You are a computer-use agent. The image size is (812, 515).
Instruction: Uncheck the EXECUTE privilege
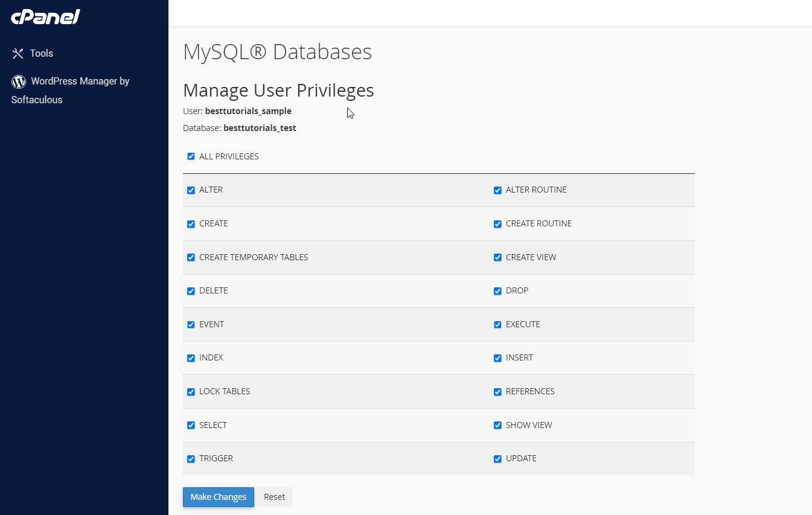point(497,325)
